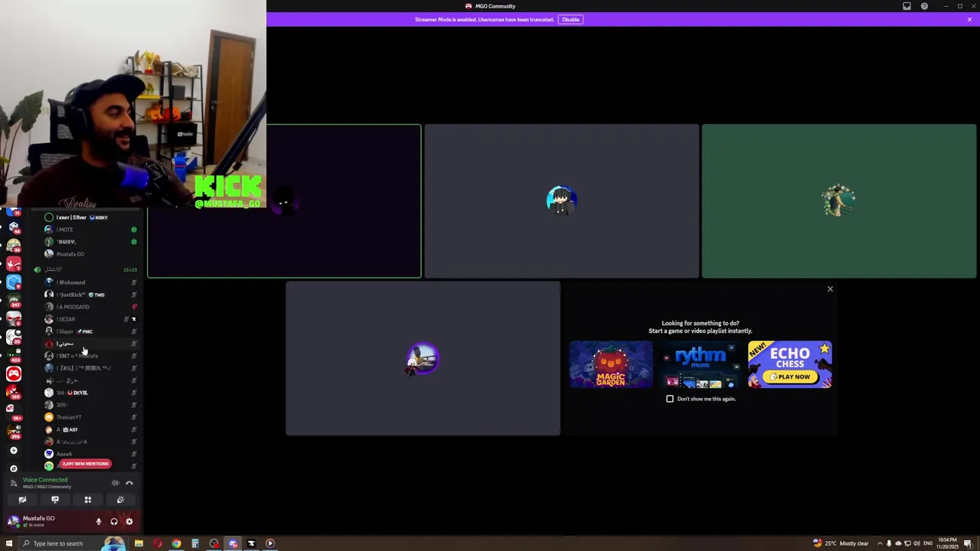
Task: Open the red gamepad server icon
Action: [x=14, y=373]
